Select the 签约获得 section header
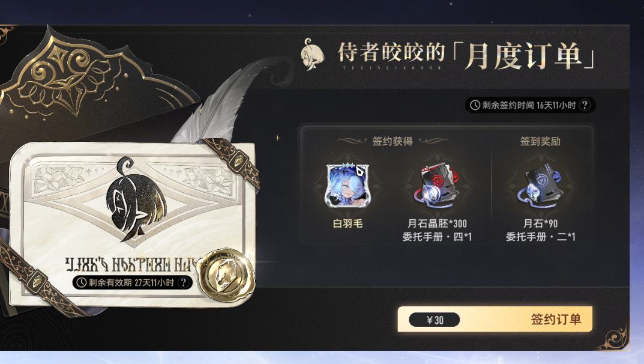The height and width of the screenshot is (364, 644). 393,141
